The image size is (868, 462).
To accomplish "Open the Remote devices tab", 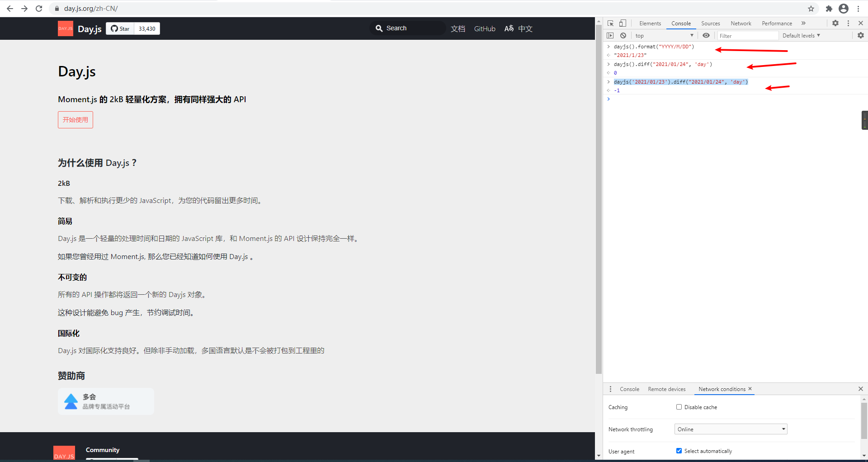I will [x=666, y=389].
